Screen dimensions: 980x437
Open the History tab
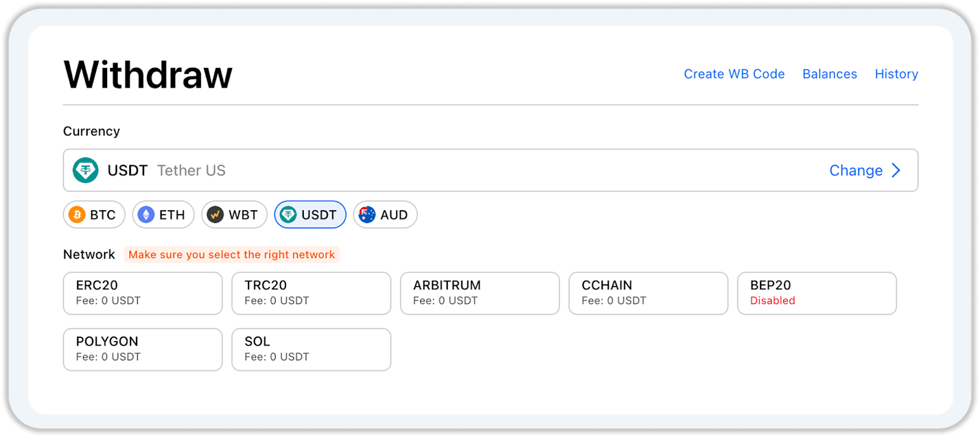click(x=896, y=74)
